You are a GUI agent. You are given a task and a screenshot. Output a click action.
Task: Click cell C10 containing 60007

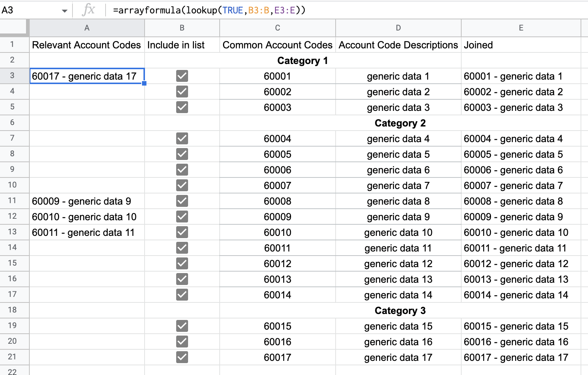pos(278,185)
